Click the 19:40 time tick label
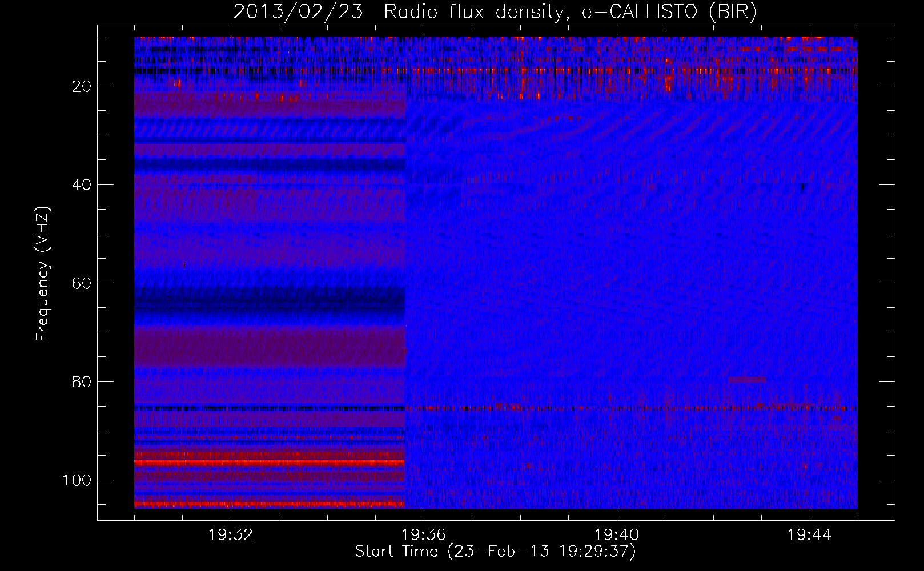This screenshot has width=924, height=571. (x=617, y=535)
